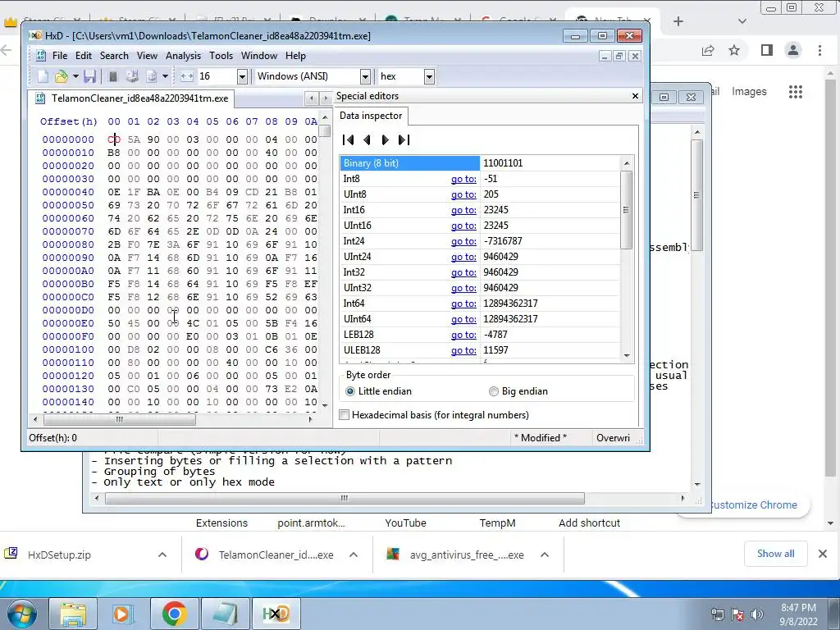This screenshot has height=630, width=840.
Task: Click offset 00000040 in the hex view
Action: coord(68,192)
